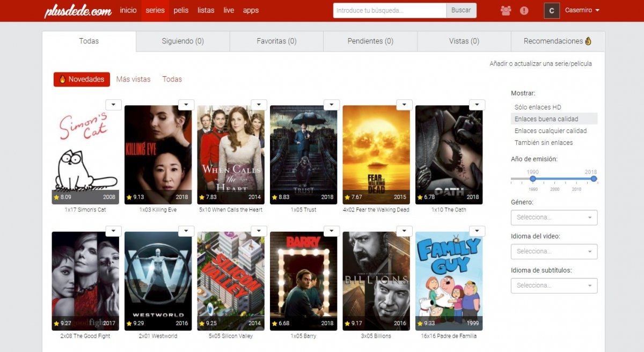
Task: Expand the Idioma del video select box
Action: click(x=554, y=251)
